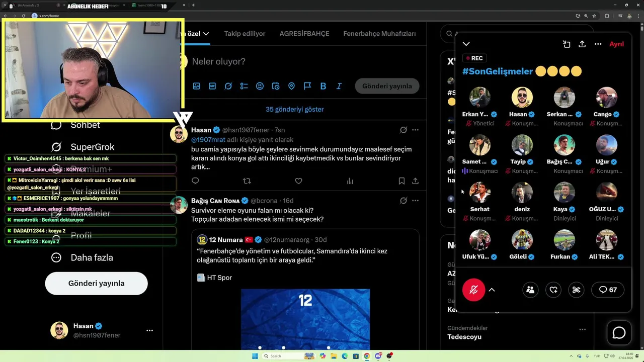
Task: Expand microphone options arrow in Space
Action: 492,290
